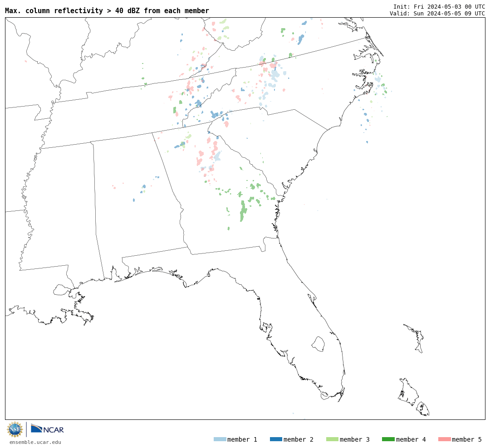This screenshot has height=448, width=490.
Task: Select the 'member 1' legend label
Action: pos(242,439)
